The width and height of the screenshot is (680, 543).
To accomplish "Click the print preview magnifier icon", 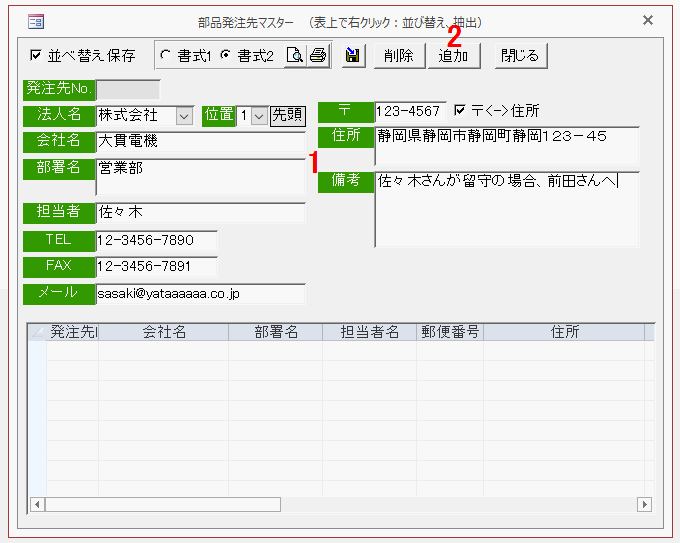I will point(295,56).
